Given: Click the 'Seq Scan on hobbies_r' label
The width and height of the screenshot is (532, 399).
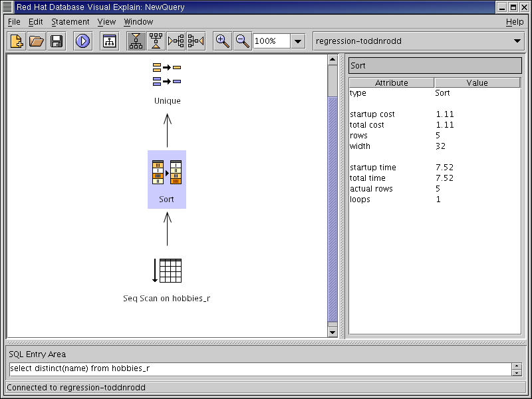Looking at the screenshot, I should 167,299.
